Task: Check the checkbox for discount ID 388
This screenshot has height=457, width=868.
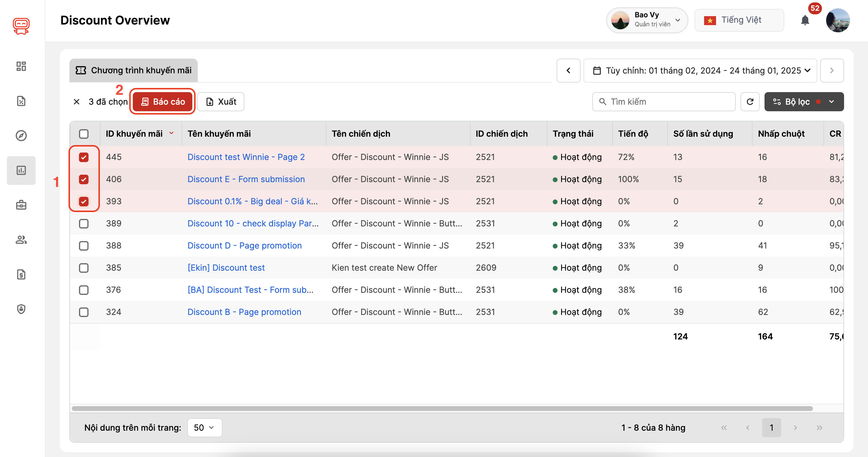Action: (x=83, y=246)
